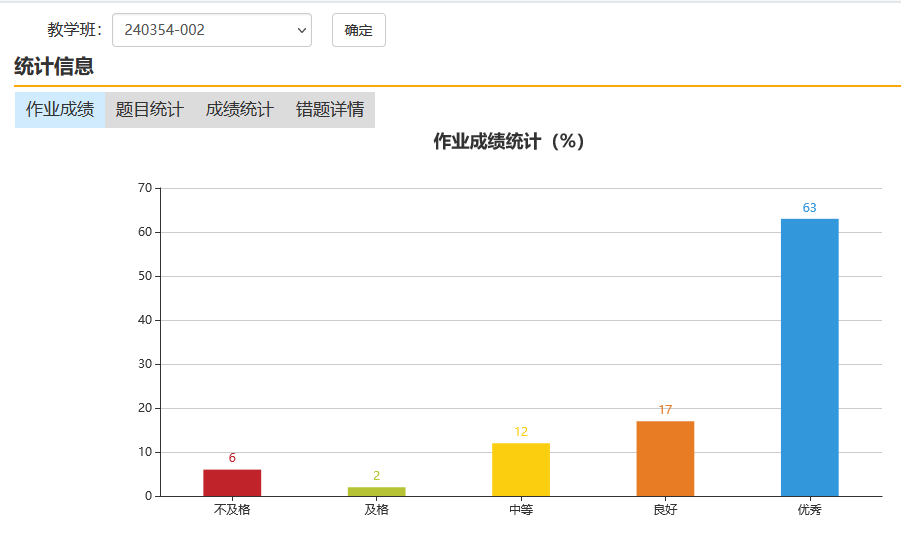Viewport: 901px width, 543px height.
Task: Click the 12 value label above 中等
Action: point(521,432)
